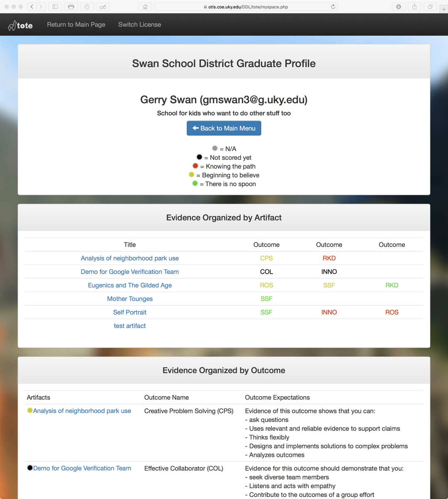Open Google Verification Team link under Evidence by Outcome
This screenshot has width=448, height=499.
click(x=82, y=468)
